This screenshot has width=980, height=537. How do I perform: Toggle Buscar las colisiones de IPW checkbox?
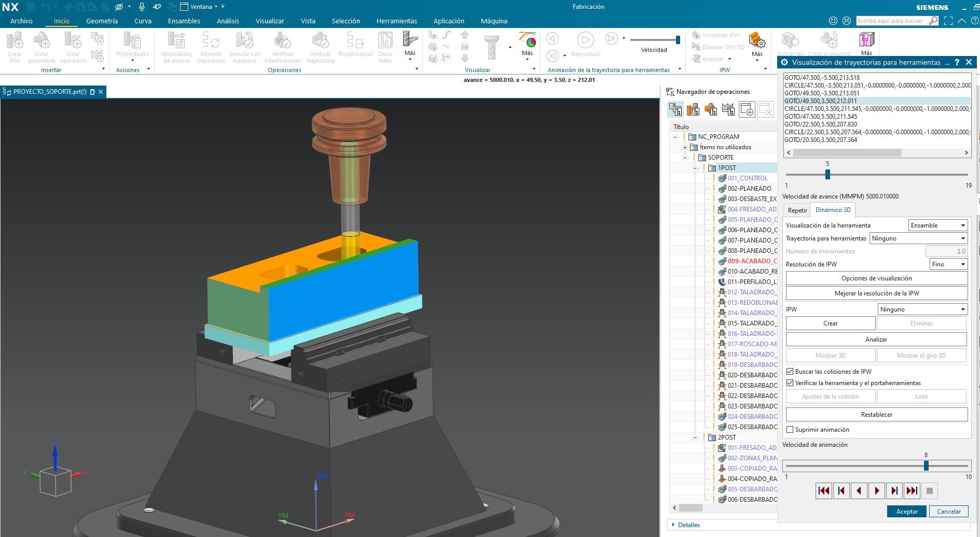pos(790,372)
